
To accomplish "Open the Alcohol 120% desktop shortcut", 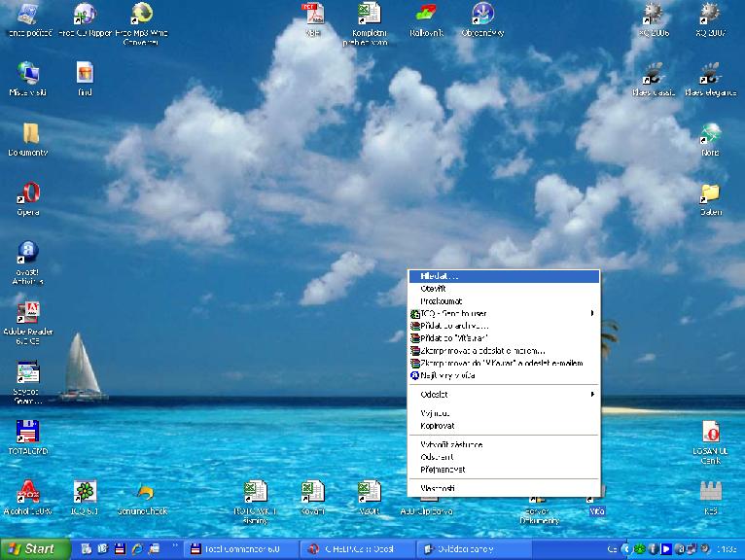I will pyautogui.click(x=28, y=492).
